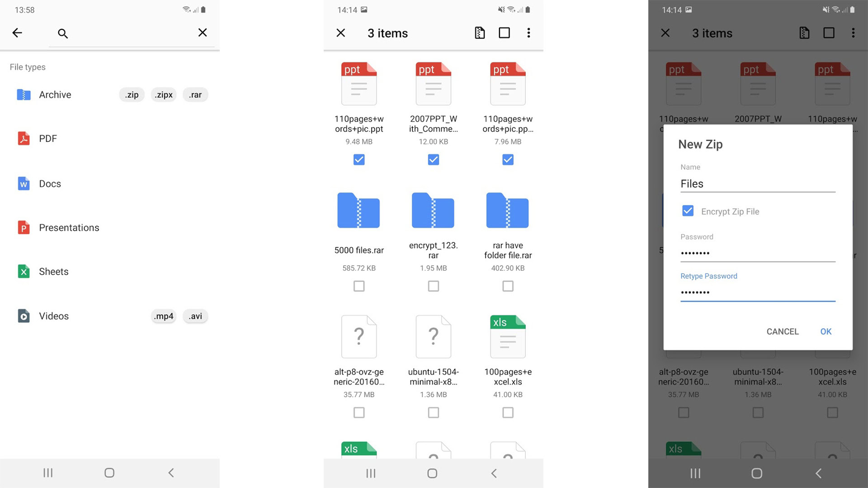
Task: Click the zip Name field containing Files
Action: [757, 184]
